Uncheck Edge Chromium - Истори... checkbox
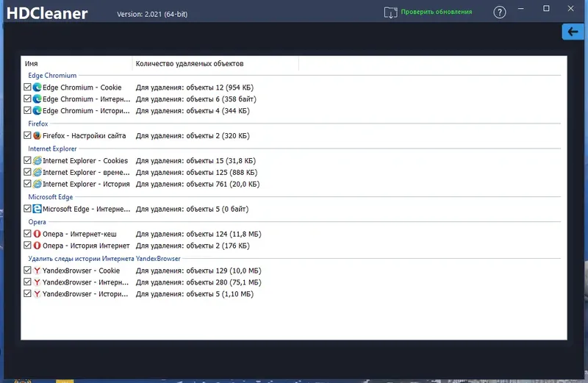The width and height of the screenshot is (588, 383). [x=27, y=110]
